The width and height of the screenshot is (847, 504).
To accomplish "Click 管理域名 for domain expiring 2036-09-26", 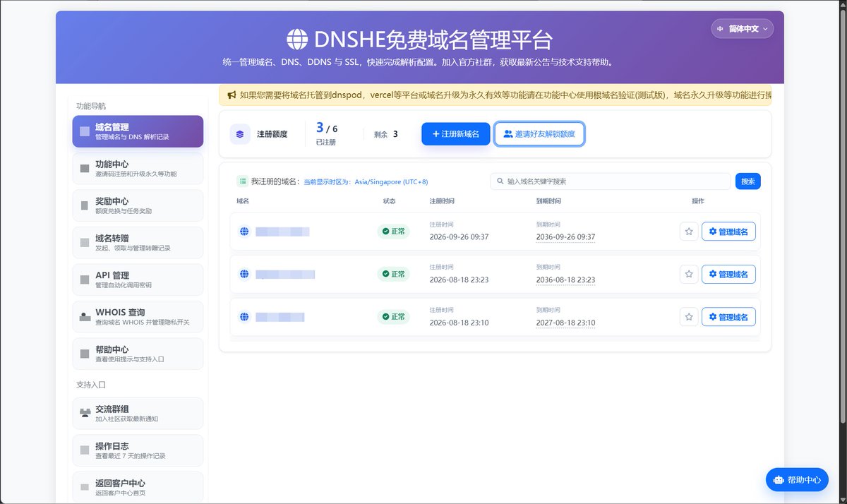I will tap(728, 232).
